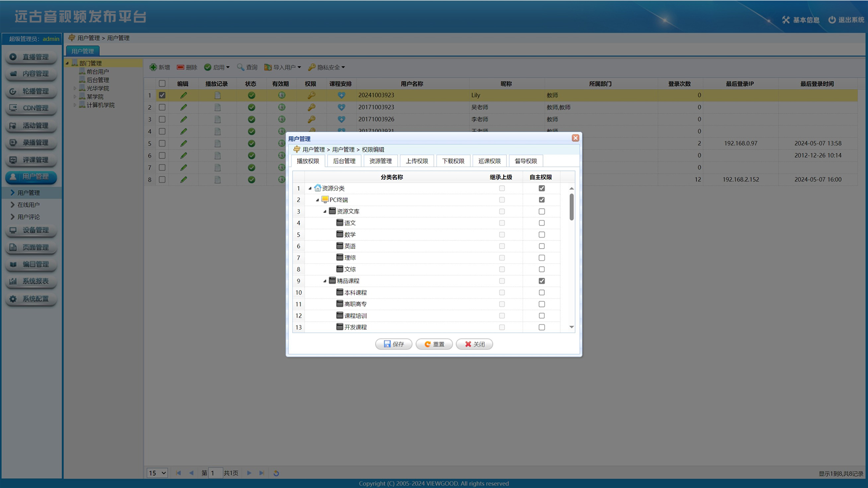Check 自主权限 checkbox for 本科课程
Image resolution: width=868 pixels, height=488 pixels.
point(542,293)
